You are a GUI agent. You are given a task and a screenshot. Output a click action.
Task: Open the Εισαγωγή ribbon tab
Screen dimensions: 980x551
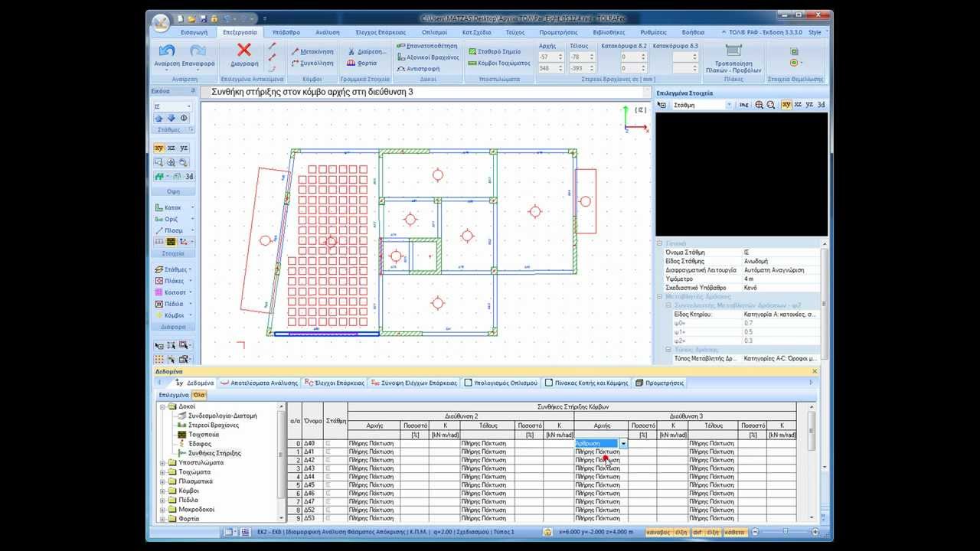(x=194, y=32)
